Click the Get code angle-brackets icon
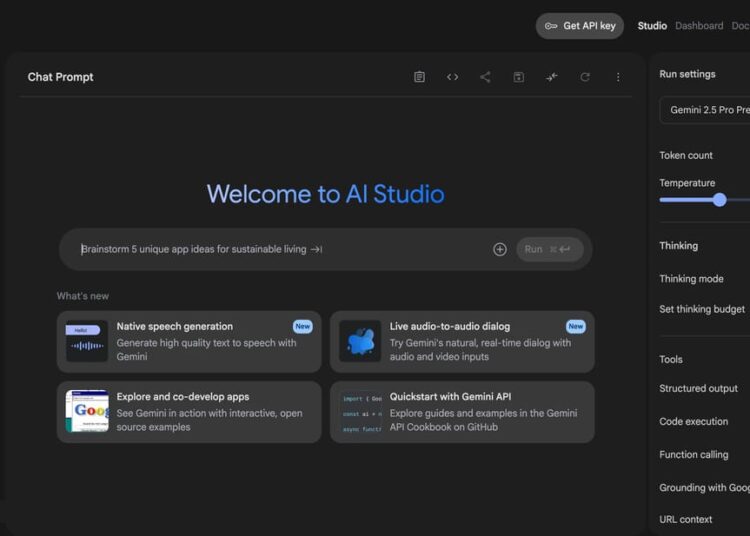The height and width of the screenshot is (536, 750). (x=453, y=77)
